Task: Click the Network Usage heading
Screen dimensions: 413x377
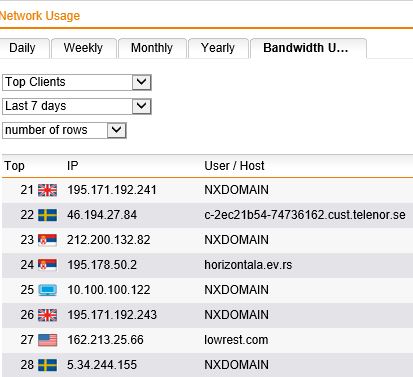Action: (40, 16)
